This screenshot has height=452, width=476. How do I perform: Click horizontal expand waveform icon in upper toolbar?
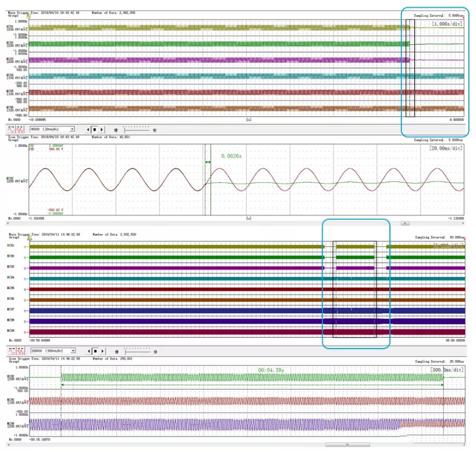point(11,130)
